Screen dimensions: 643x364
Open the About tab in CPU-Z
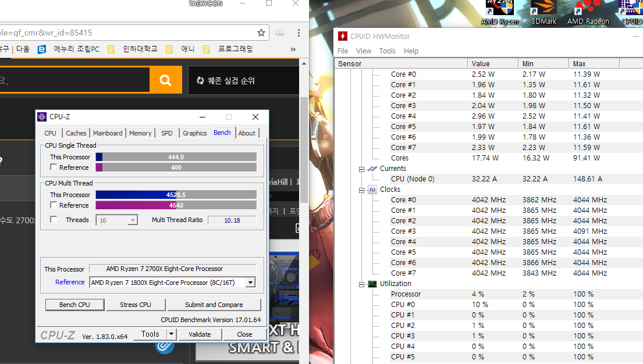click(247, 133)
